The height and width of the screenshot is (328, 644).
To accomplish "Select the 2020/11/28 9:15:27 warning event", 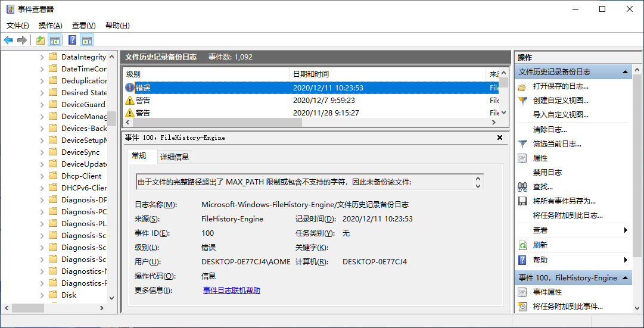I will click(x=312, y=113).
